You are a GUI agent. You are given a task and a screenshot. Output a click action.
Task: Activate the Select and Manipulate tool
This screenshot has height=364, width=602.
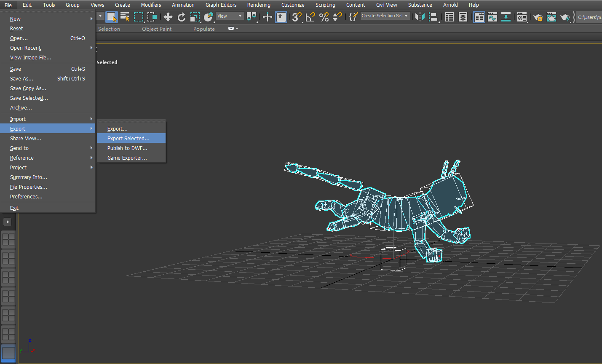tap(268, 17)
